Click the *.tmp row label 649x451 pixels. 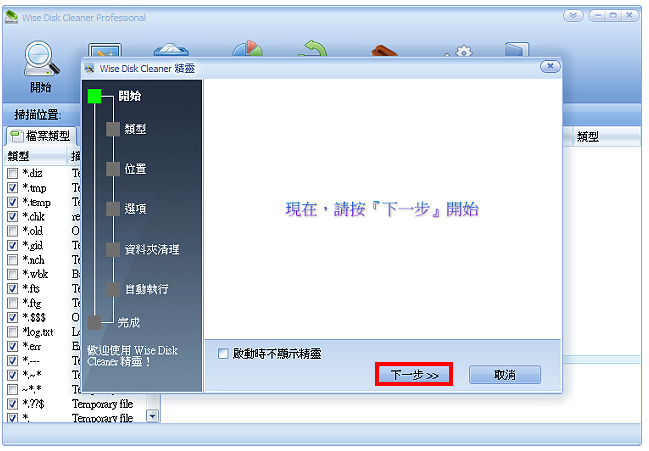click(x=34, y=188)
